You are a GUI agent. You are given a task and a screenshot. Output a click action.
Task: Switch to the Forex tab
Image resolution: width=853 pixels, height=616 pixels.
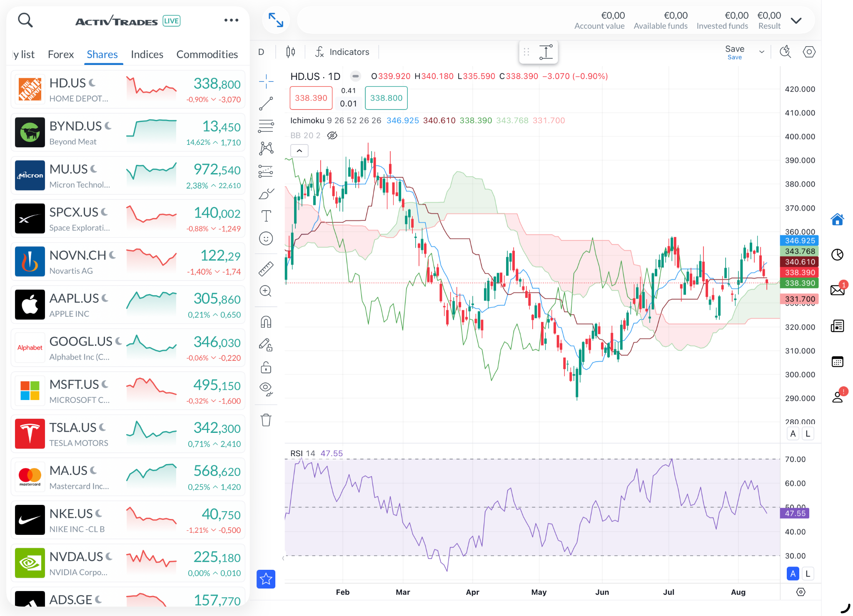[x=61, y=55]
